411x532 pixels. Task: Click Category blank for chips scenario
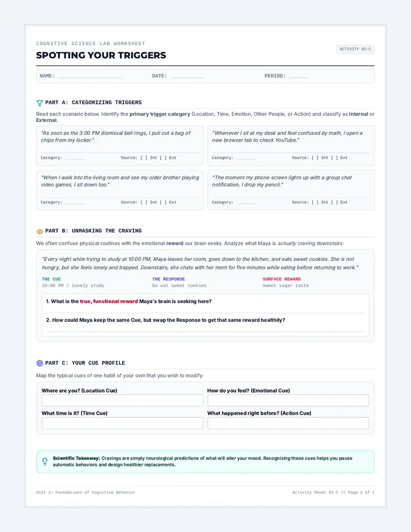[75, 159]
